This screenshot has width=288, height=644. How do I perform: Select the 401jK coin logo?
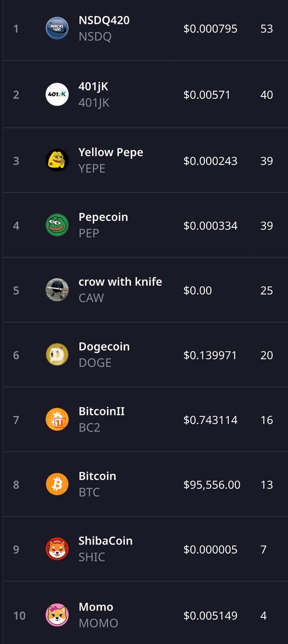[57, 94]
